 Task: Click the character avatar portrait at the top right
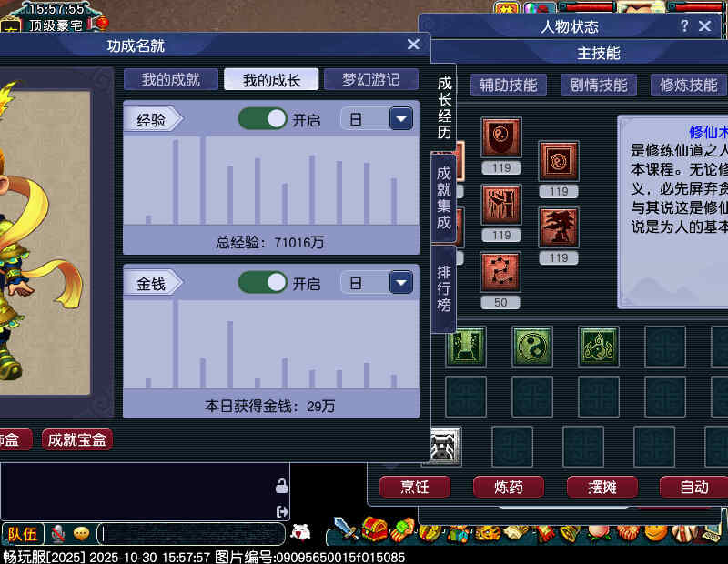click(x=641, y=6)
